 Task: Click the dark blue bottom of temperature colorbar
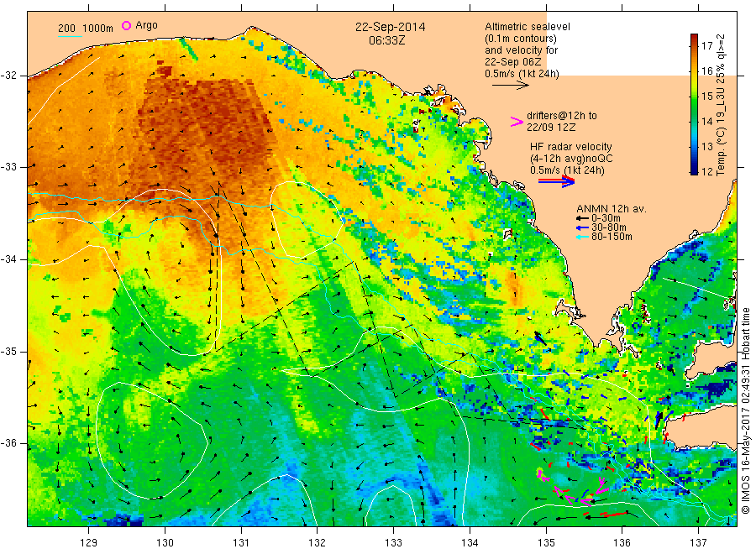tap(695, 170)
